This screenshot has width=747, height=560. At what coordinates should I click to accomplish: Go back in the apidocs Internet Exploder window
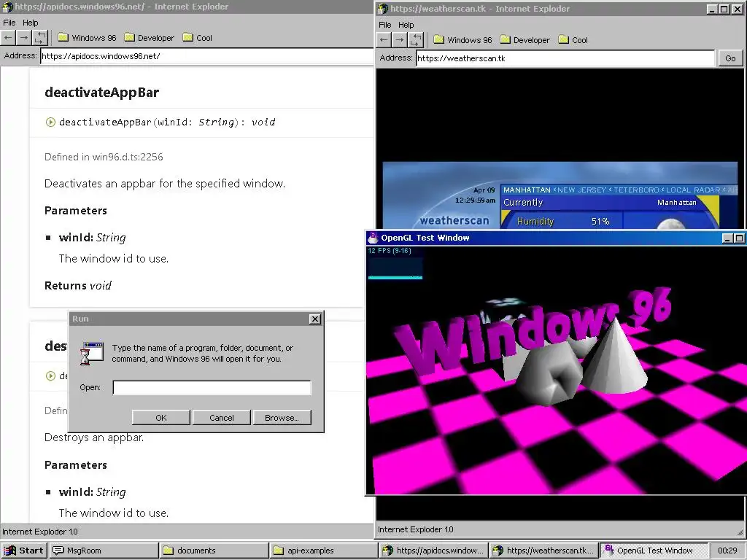(x=8, y=38)
